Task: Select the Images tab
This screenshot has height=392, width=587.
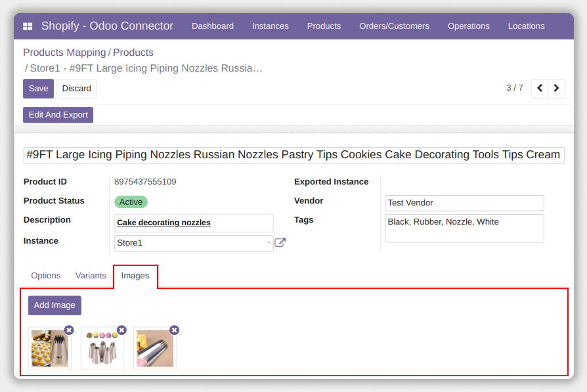Action: click(135, 276)
